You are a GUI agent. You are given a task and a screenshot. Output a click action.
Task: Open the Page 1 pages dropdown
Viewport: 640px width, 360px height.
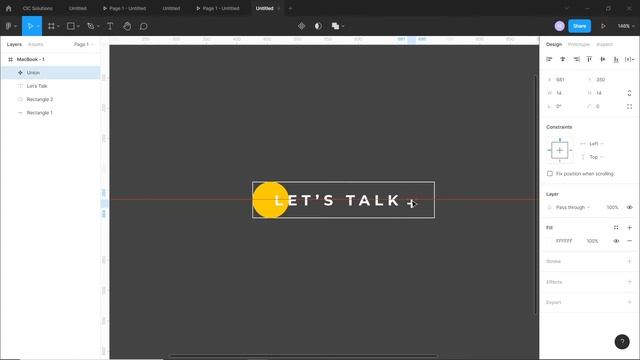pos(83,44)
